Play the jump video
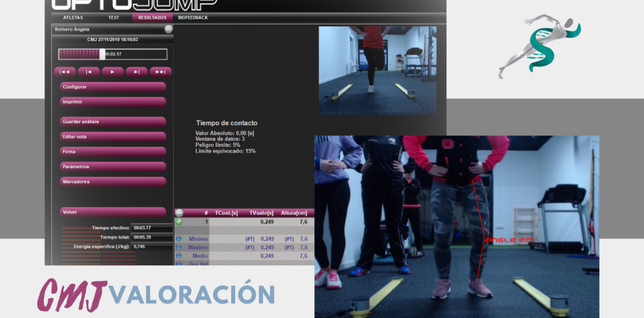 point(112,72)
